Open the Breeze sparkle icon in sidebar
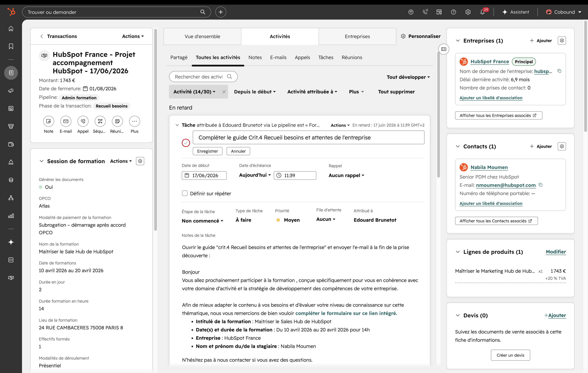This screenshot has height=373, width=588. pos(11,242)
